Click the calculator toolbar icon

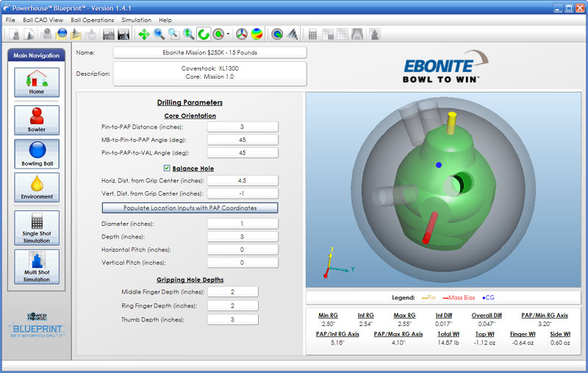click(x=312, y=34)
